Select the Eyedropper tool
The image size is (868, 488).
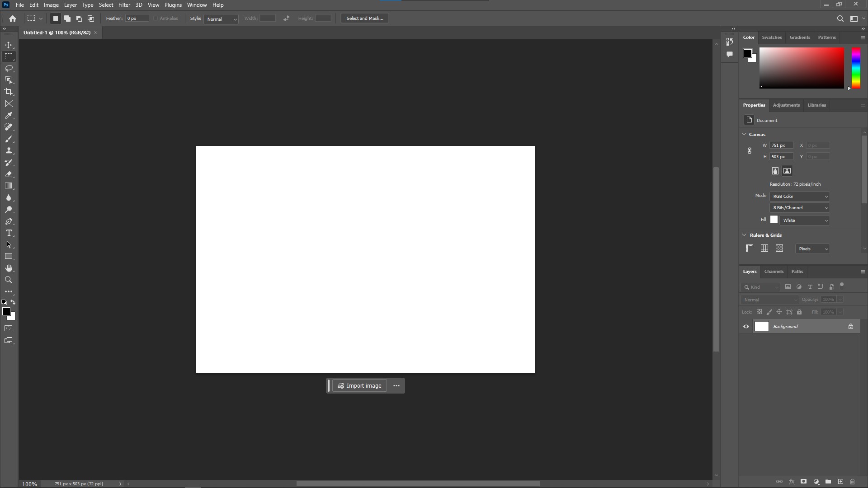point(9,116)
